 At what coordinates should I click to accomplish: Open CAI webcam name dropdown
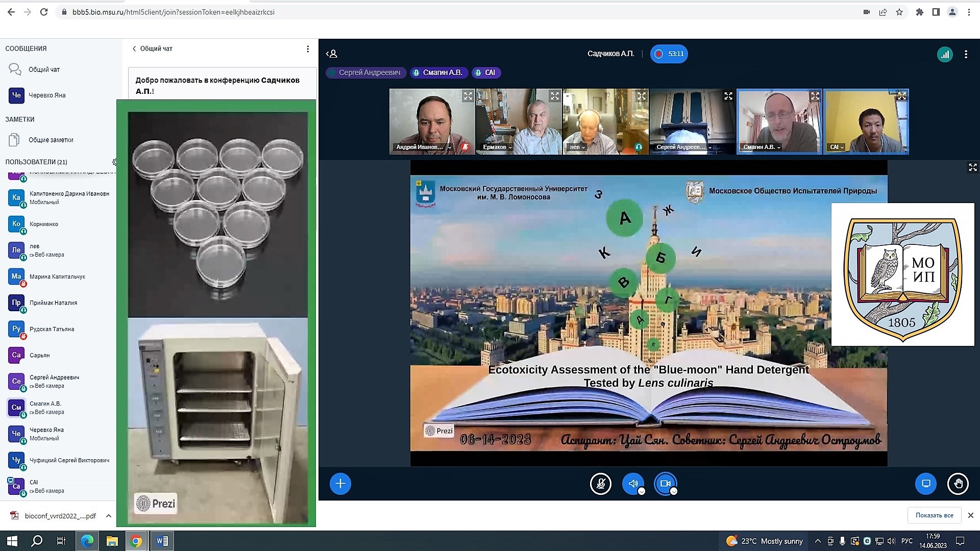click(x=837, y=147)
